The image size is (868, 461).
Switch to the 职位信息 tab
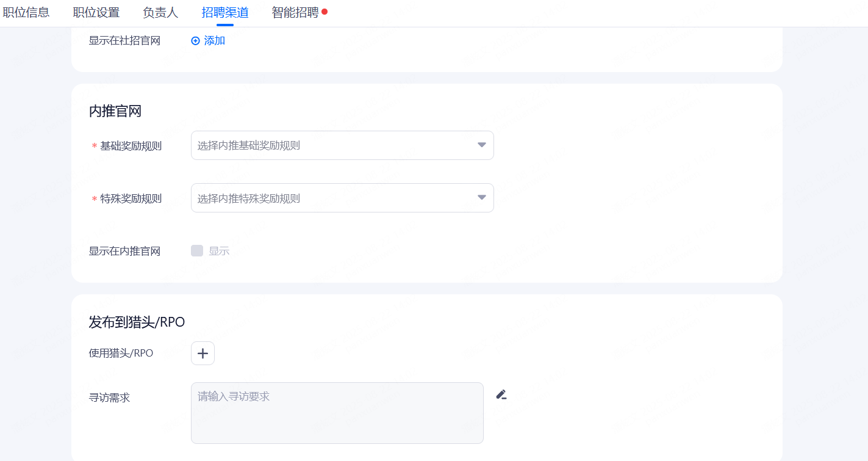(26, 12)
